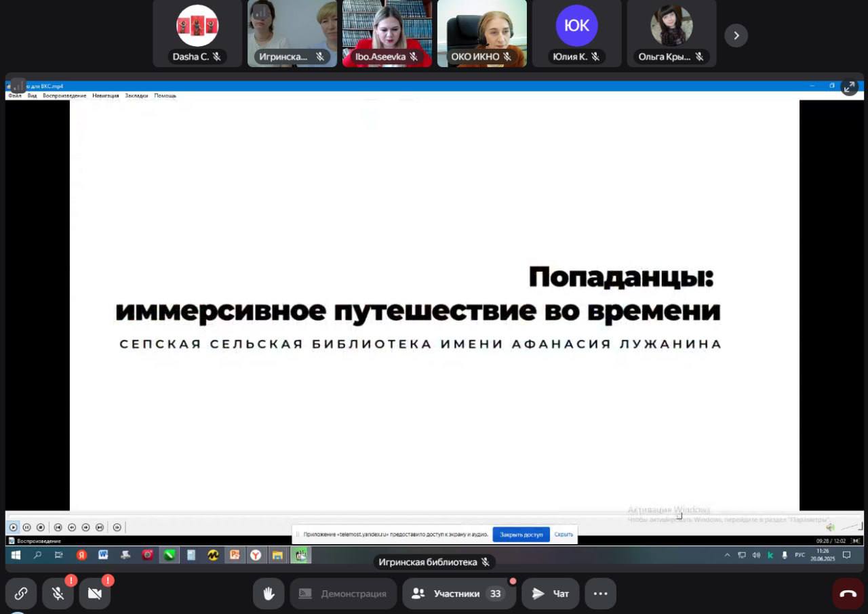Click the tray clock showing 11:26
Image resolution: width=868 pixels, height=614 pixels.
coord(823,555)
